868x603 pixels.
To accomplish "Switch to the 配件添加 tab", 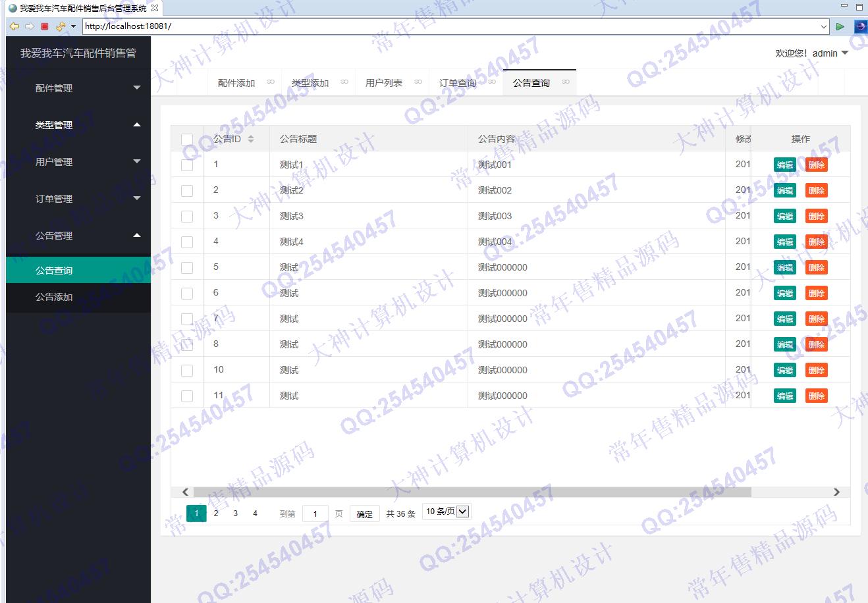I will click(236, 83).
